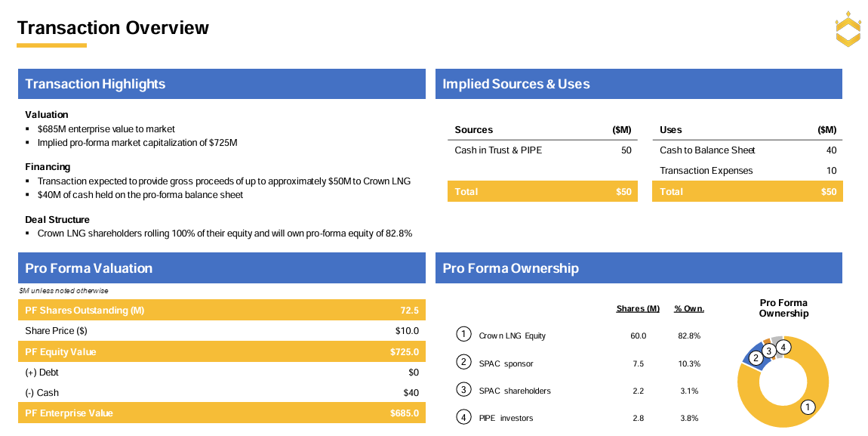Click the $40M of cash held bullet
The height and width of the screenshot is (436, 868).
140,195
